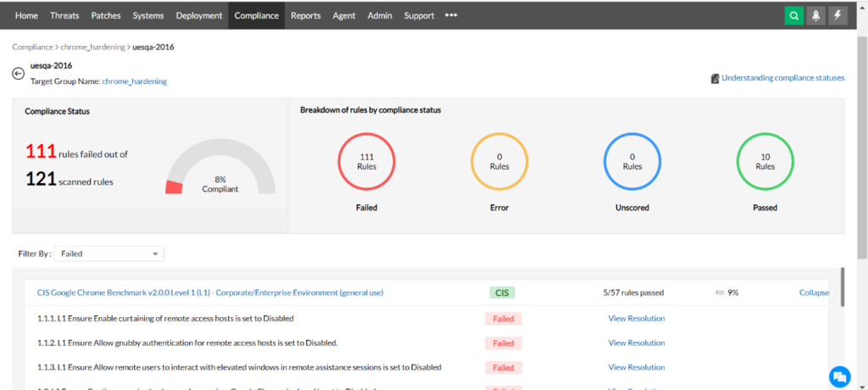Go back using the left arrow icon
This screenshot has width=868, height=390.
tap(19, 74)
